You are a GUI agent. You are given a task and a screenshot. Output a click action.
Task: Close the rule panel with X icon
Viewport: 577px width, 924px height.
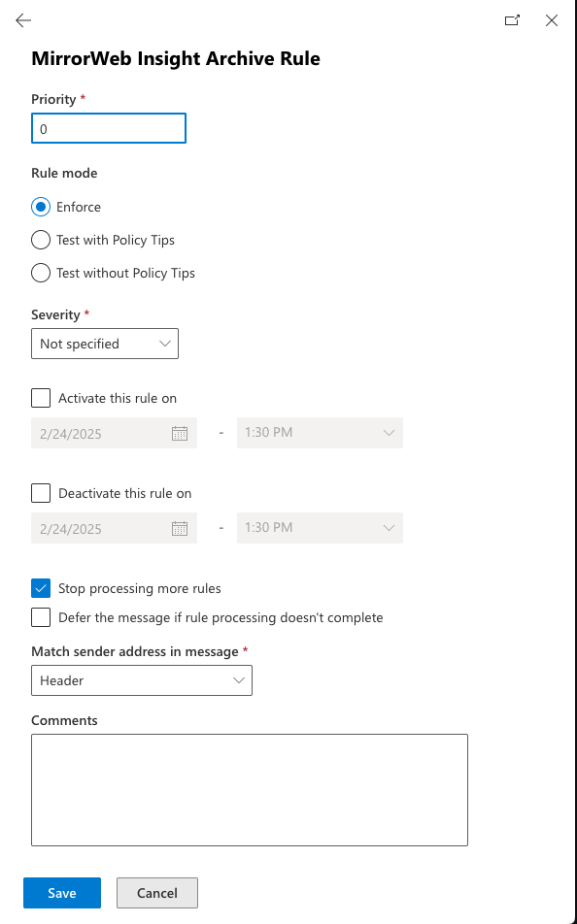click(552, 20)
